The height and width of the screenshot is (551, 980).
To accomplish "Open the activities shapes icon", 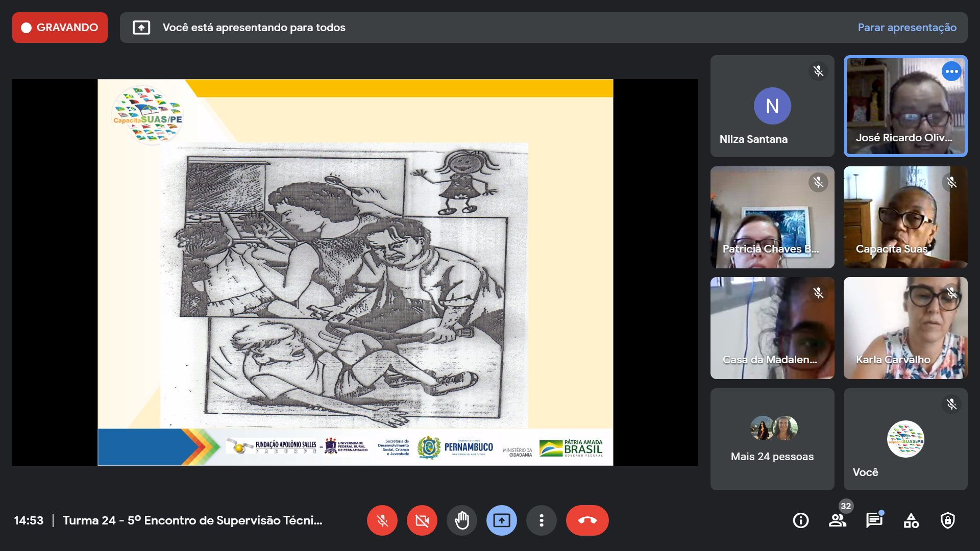I will coord(911,520).
